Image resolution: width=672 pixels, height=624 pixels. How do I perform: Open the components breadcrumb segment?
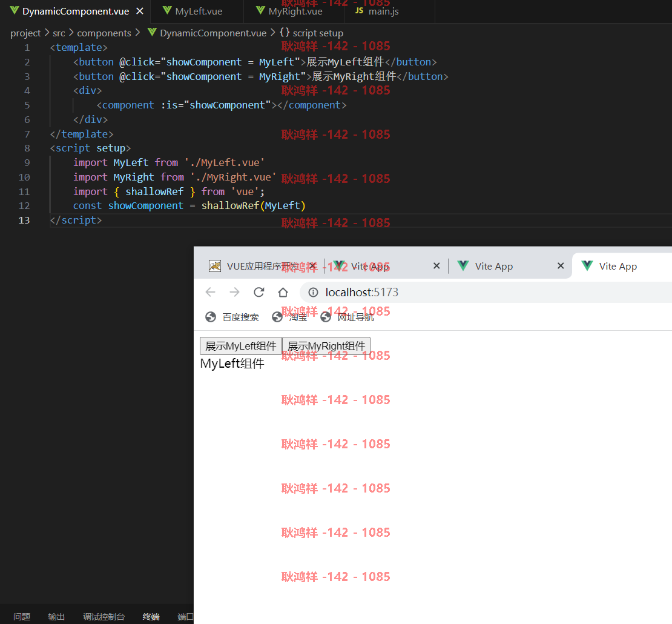coord(104,33)
